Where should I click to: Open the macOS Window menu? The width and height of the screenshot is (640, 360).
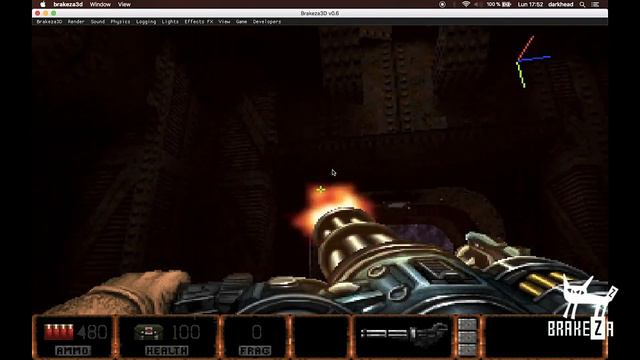click(100, 4)
